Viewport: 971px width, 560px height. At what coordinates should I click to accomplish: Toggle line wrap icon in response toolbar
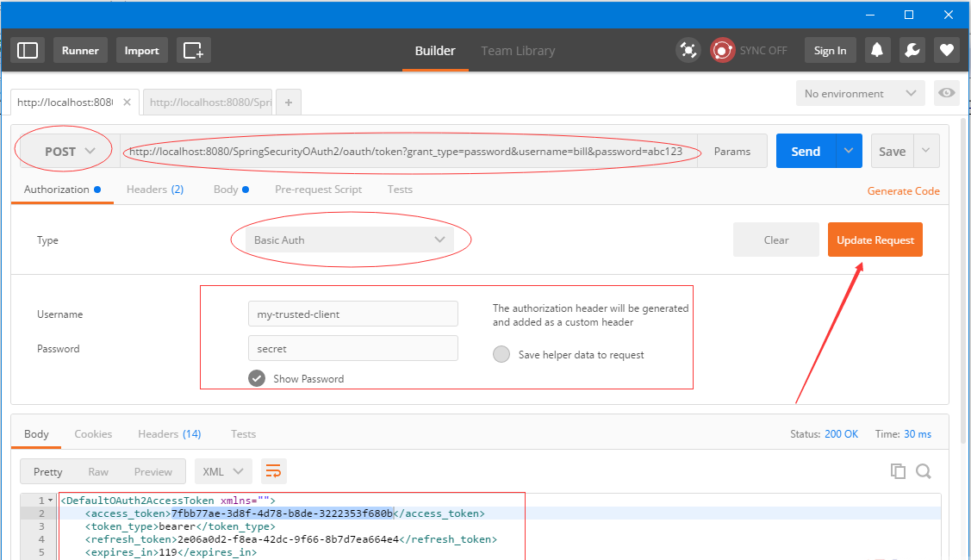[x=273, y=471]
